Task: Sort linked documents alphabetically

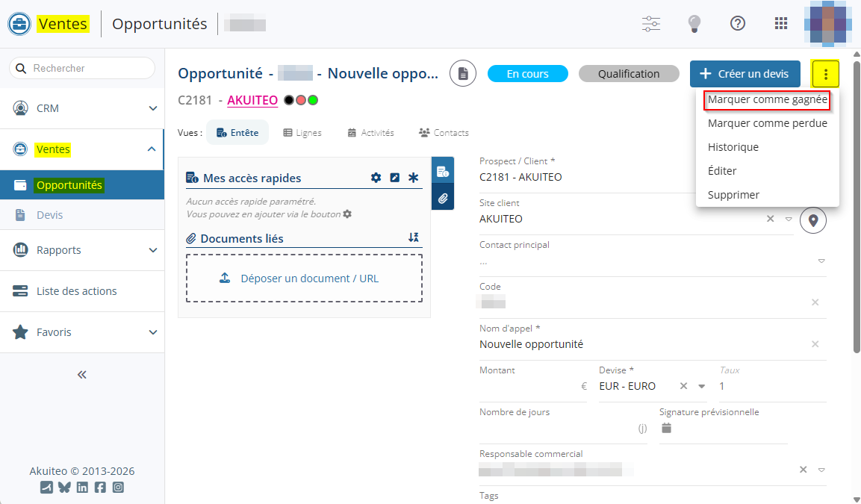Action: click(414, 237)
